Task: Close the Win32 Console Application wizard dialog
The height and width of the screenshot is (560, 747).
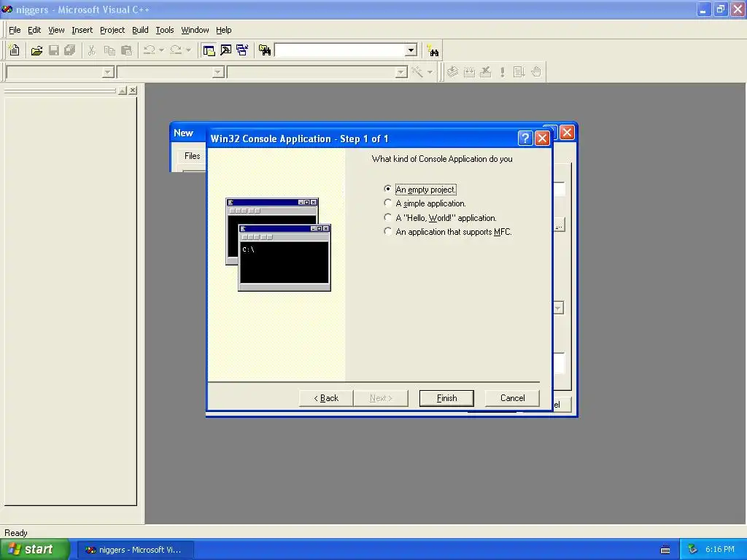Action: (542, 138)
